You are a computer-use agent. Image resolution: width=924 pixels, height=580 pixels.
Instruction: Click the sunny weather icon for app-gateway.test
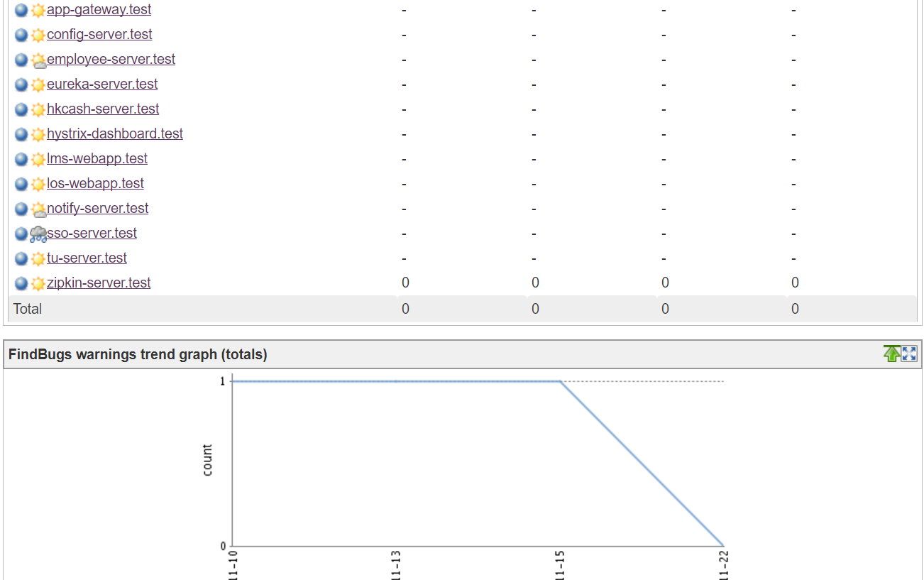coord(38,11)
